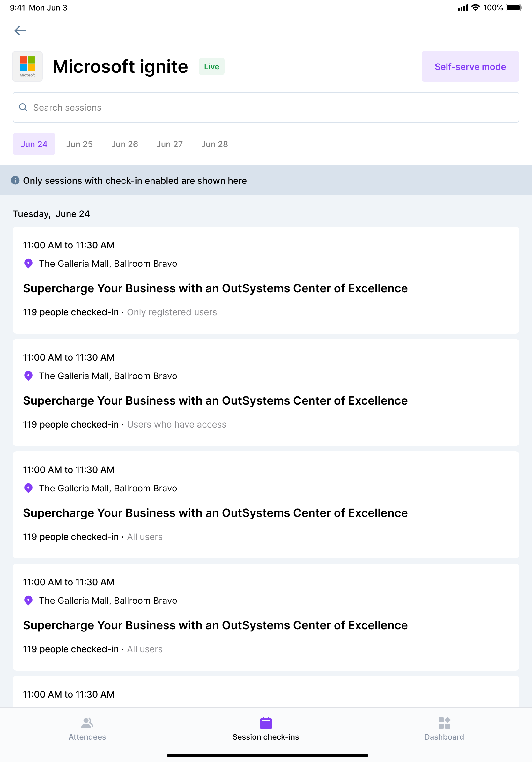Image resolution: width=532 pixels, height=762 pixels.
Task: Switch to the Jun 25 tab
Action: coord(79,144)
